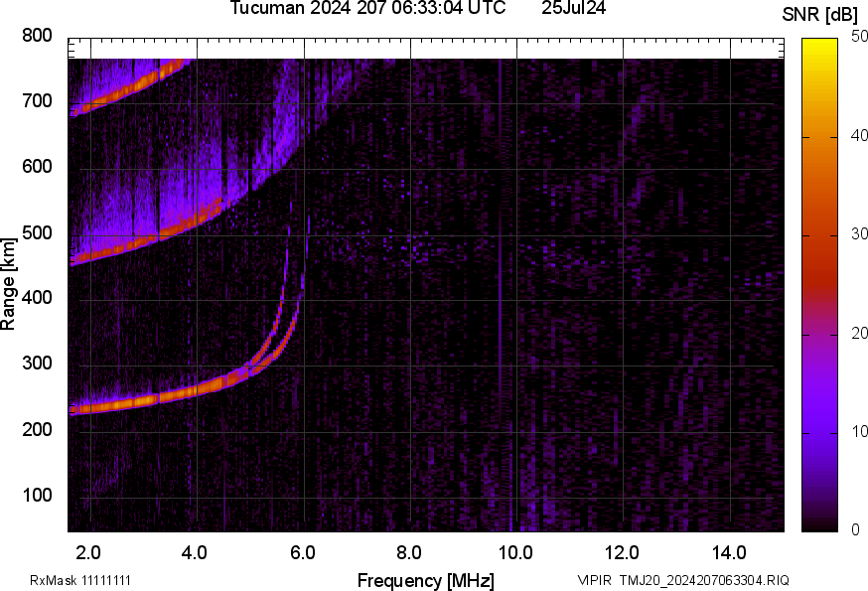868x591 pixels.
Task: Click the frequency tick label '14.0'
Action: (x=729, y=553)
